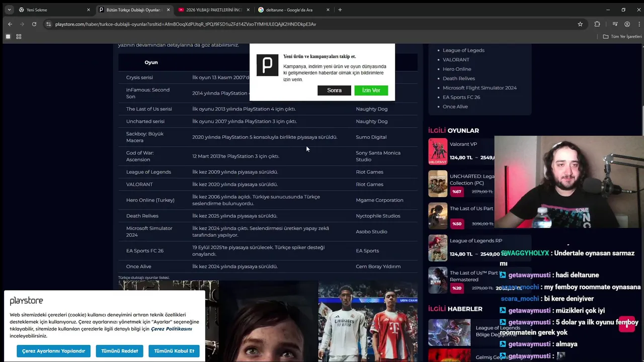
Task: Reject all cookies with Tümünü Reddet
Action: 119,351
